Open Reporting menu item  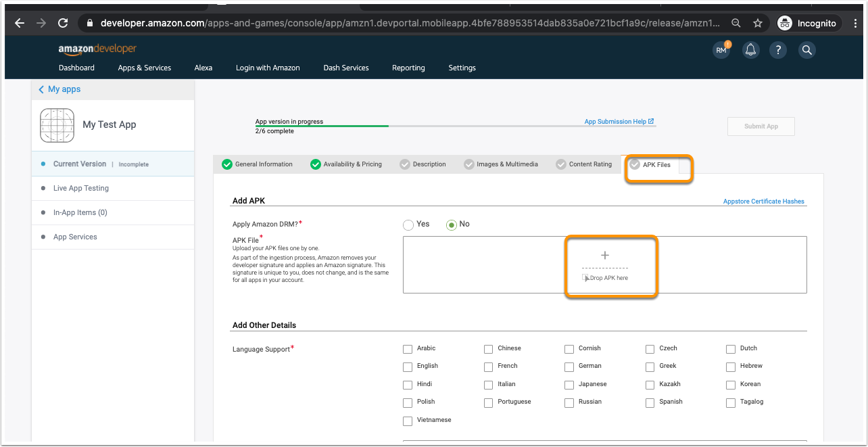coord(408,68)
